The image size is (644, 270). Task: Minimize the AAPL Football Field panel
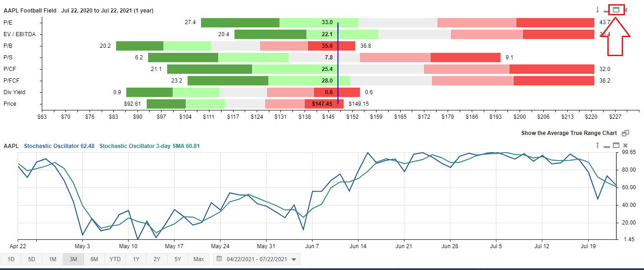[x=606, y=11]
